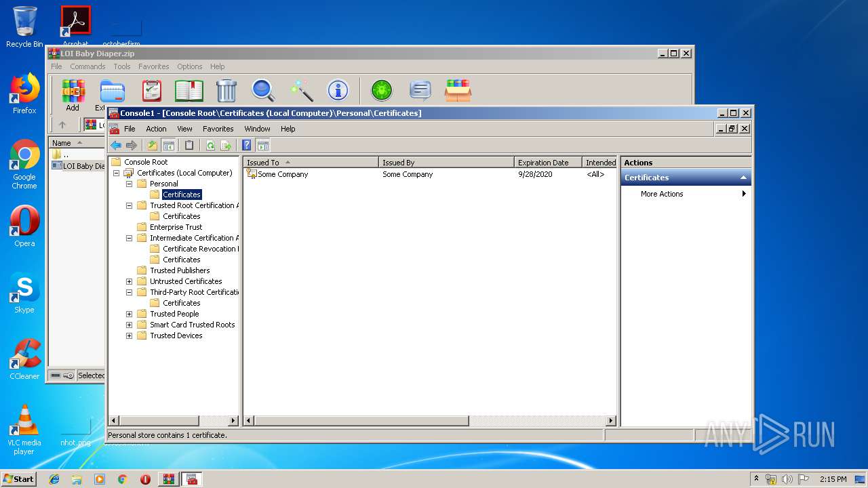Click Internet Explorer in the taskbar
The image size is (868, 488).
[54, 479]
